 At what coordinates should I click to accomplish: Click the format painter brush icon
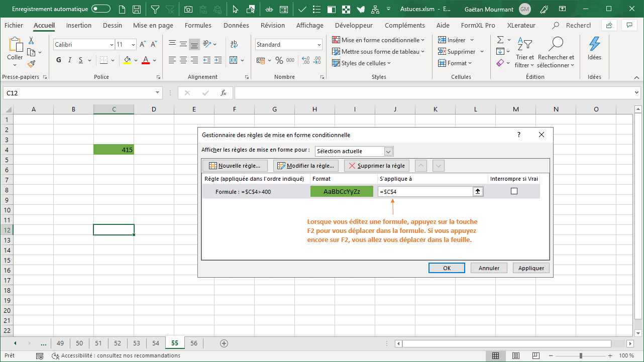pyautogui.click(x=31, y=64)
